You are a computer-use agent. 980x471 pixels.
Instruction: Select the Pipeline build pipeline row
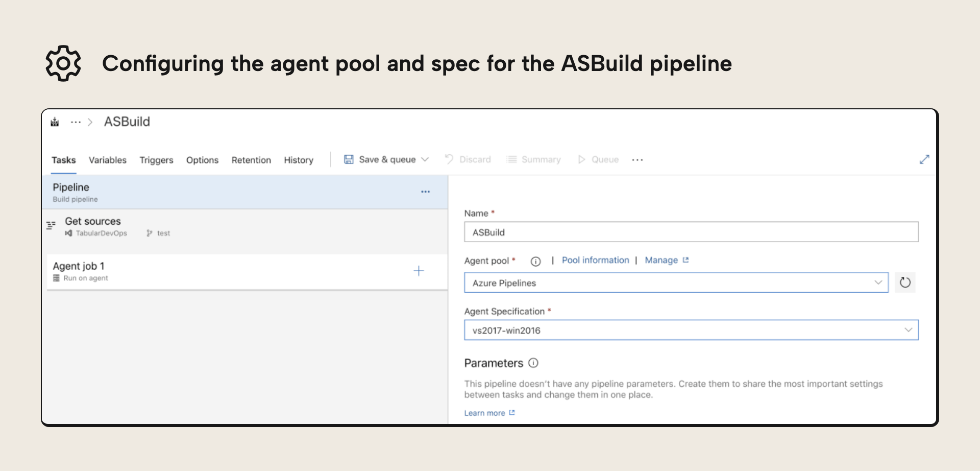(245, 192)
